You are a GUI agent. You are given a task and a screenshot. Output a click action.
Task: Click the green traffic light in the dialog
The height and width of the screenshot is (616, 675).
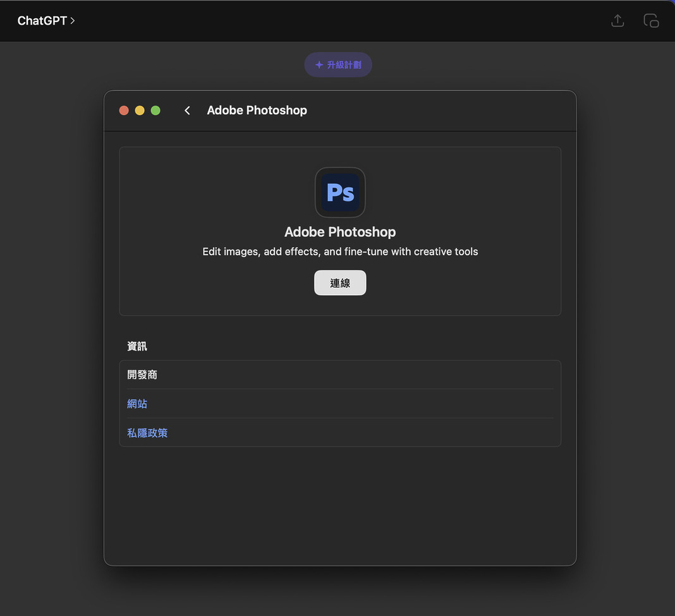coord(155,110)
